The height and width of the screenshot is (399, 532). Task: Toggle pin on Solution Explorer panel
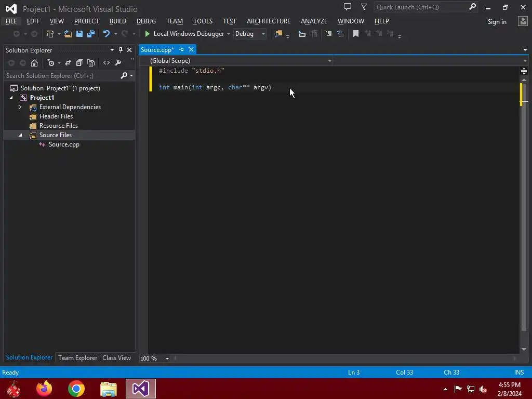121,50
